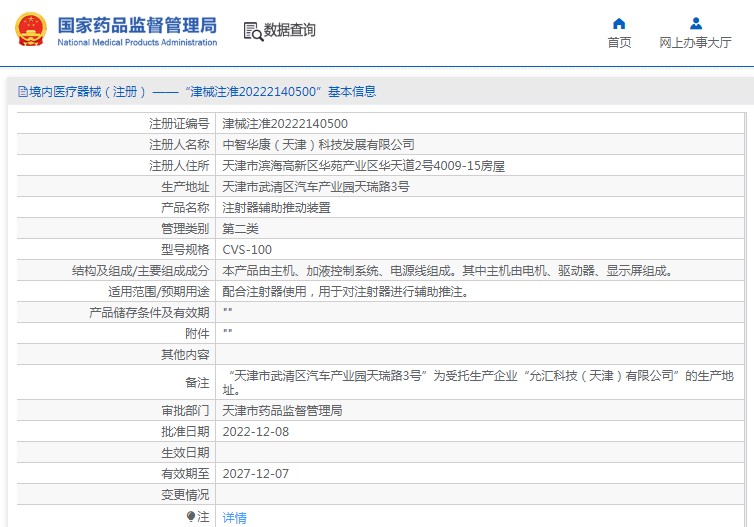Click expiry date 2027-12-07
This screenshot has width=754, height=527.
pos(255,473)
